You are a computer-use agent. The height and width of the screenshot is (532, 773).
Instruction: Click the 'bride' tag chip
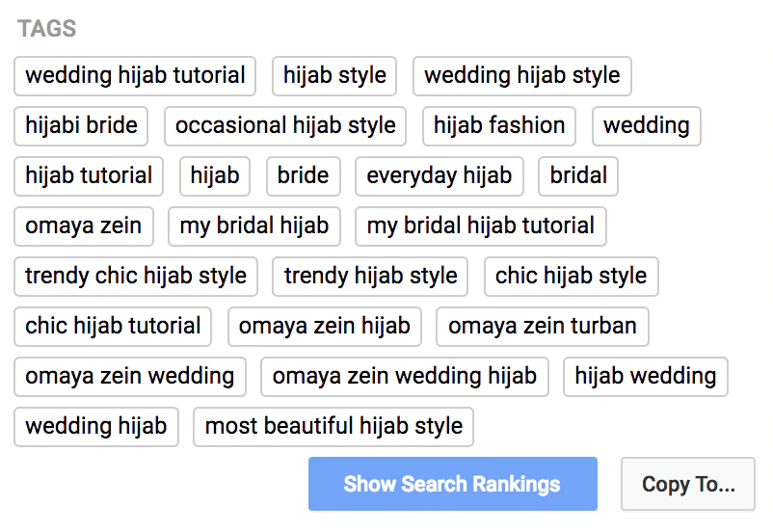click(303, 176)
